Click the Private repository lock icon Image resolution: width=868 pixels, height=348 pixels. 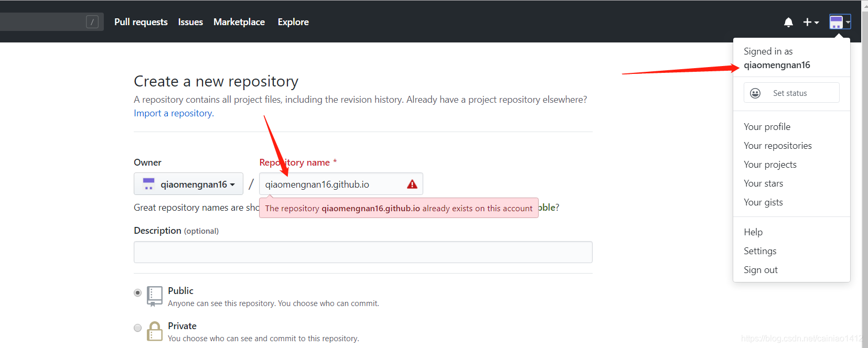point(155,331)
